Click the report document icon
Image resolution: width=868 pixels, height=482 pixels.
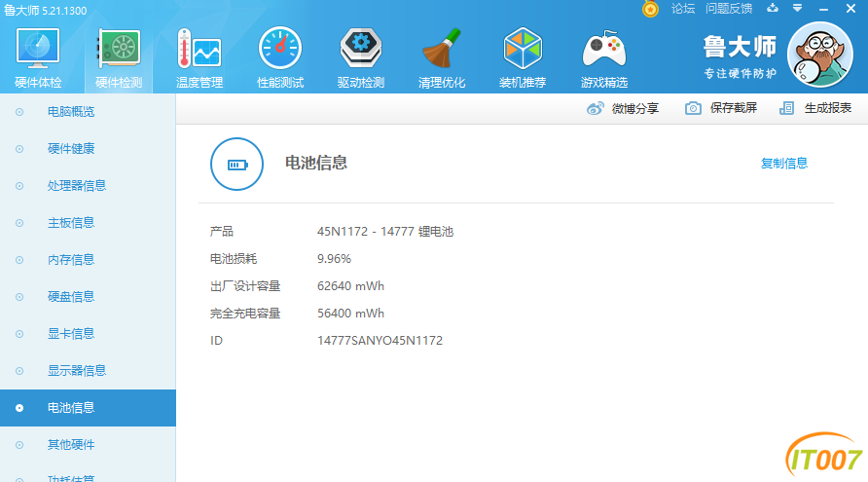point(786,108)
